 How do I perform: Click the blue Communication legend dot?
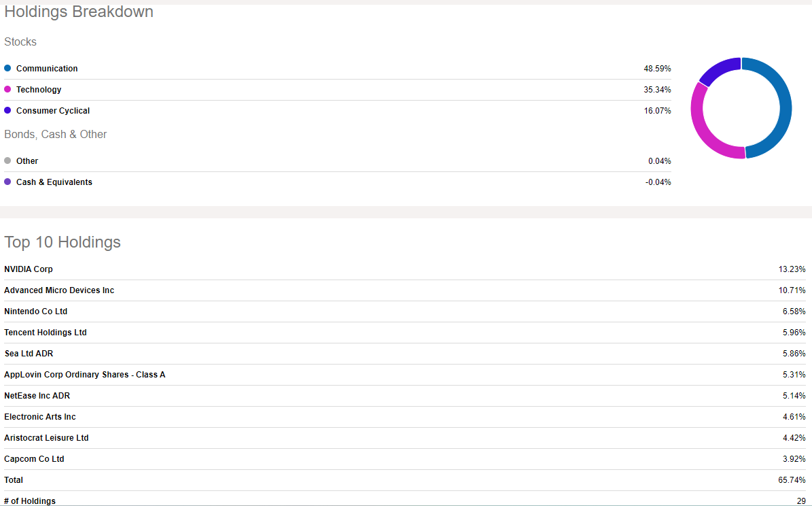click(x=7, y=69)
